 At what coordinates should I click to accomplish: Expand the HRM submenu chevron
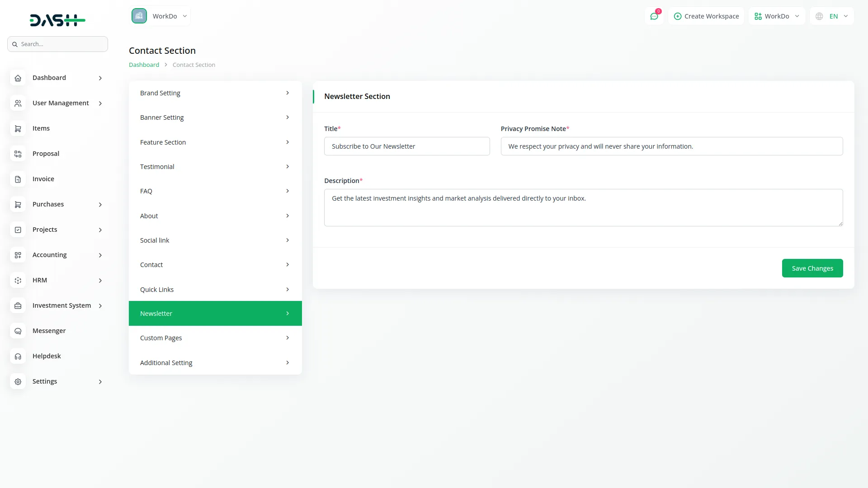click(100, 281)
